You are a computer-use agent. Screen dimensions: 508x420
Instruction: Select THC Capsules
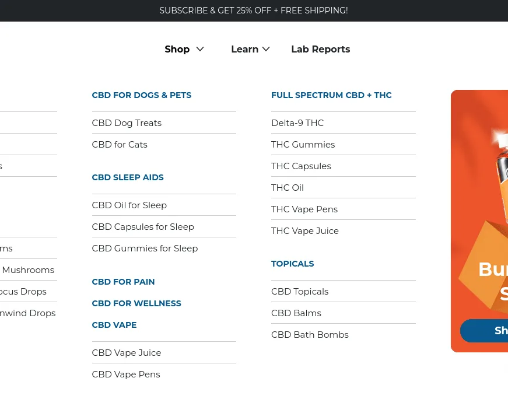(301, 166)
